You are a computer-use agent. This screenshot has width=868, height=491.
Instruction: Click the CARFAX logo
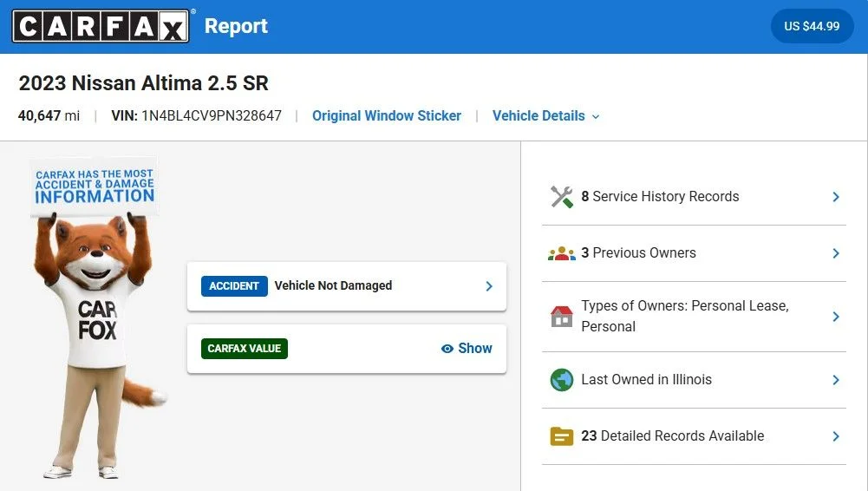(x=101, y=26)
